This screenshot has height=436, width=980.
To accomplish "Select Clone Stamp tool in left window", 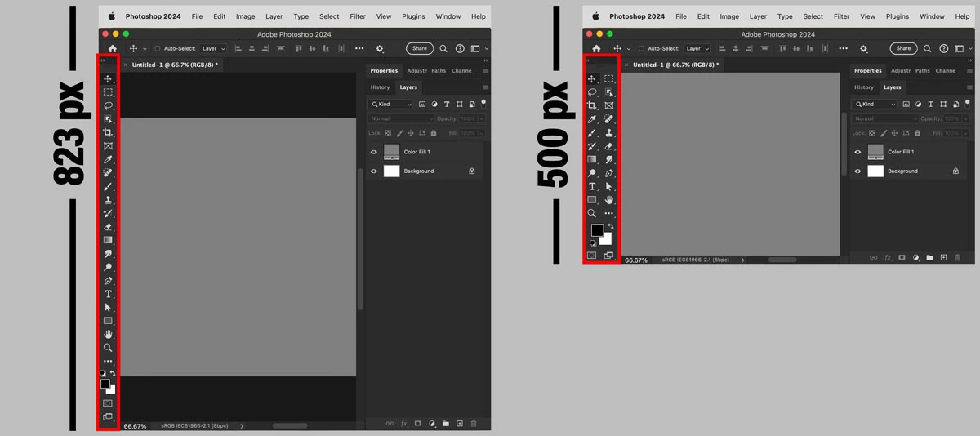I will (108, 200).
